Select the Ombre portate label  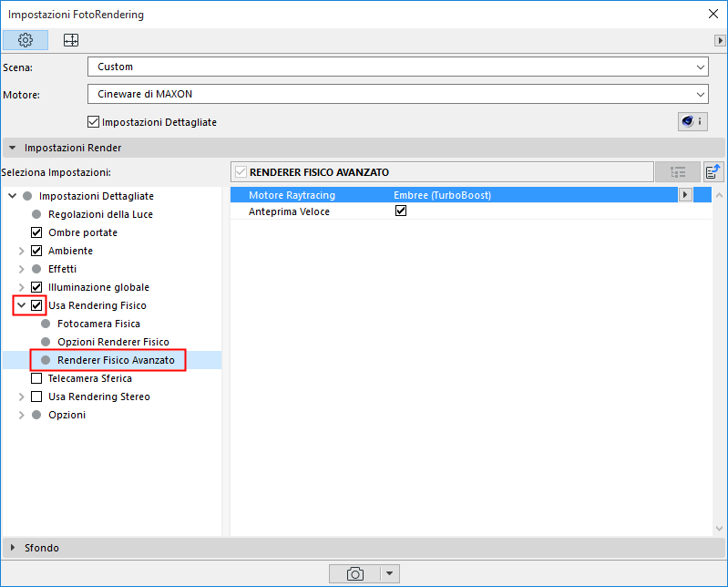coord(83,232)
